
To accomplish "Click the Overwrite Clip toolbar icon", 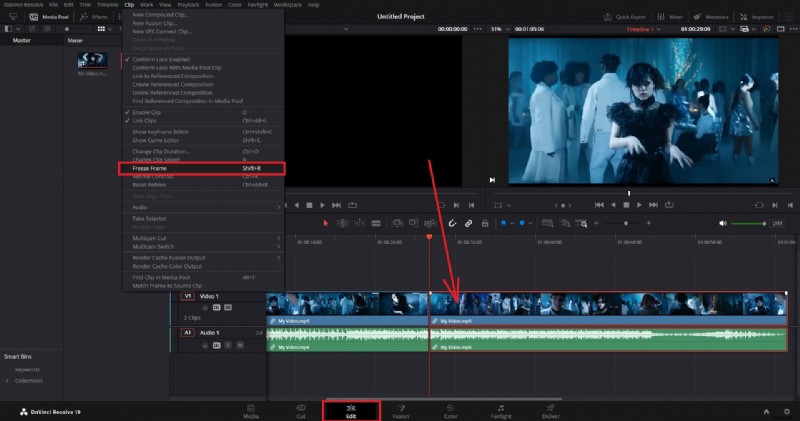I will (413, 223).
